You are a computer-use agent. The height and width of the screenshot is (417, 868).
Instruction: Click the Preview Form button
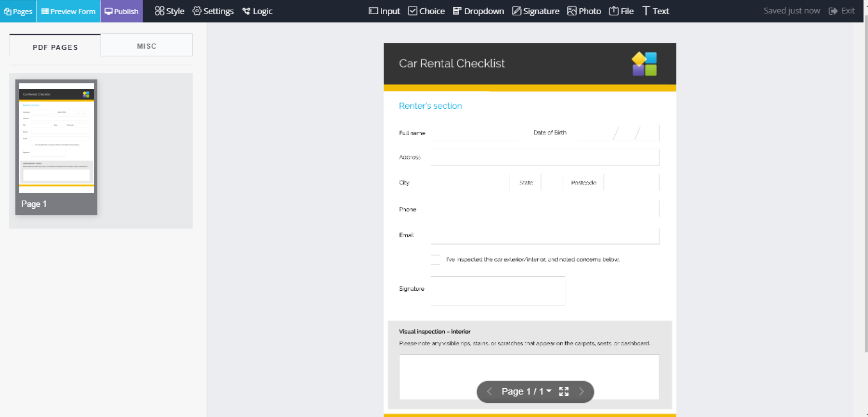(68, 11)
